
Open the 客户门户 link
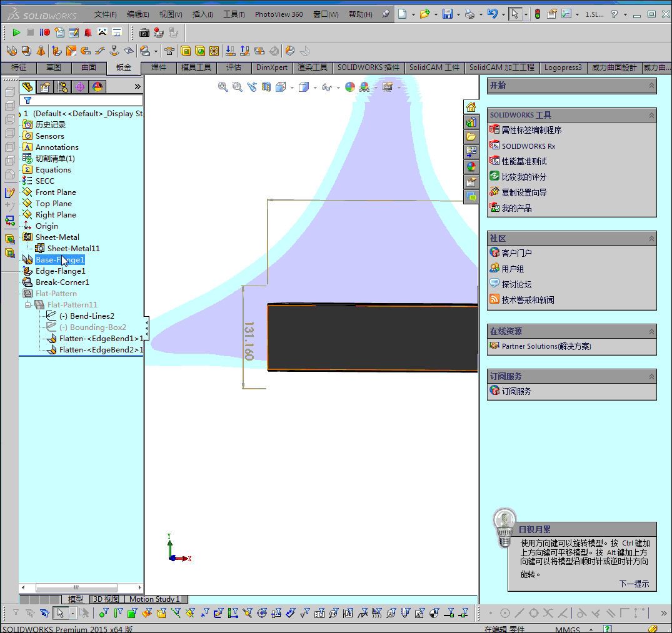click(516, 253)
